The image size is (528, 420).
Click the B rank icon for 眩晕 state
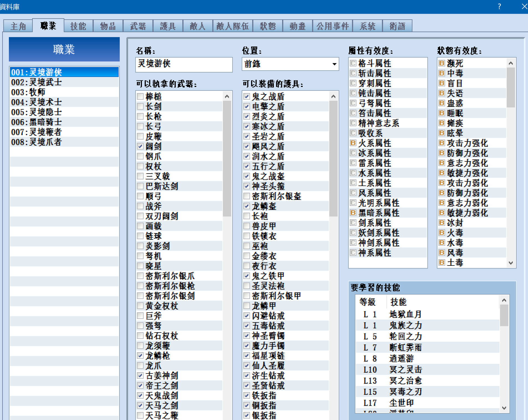click(442, 133)
